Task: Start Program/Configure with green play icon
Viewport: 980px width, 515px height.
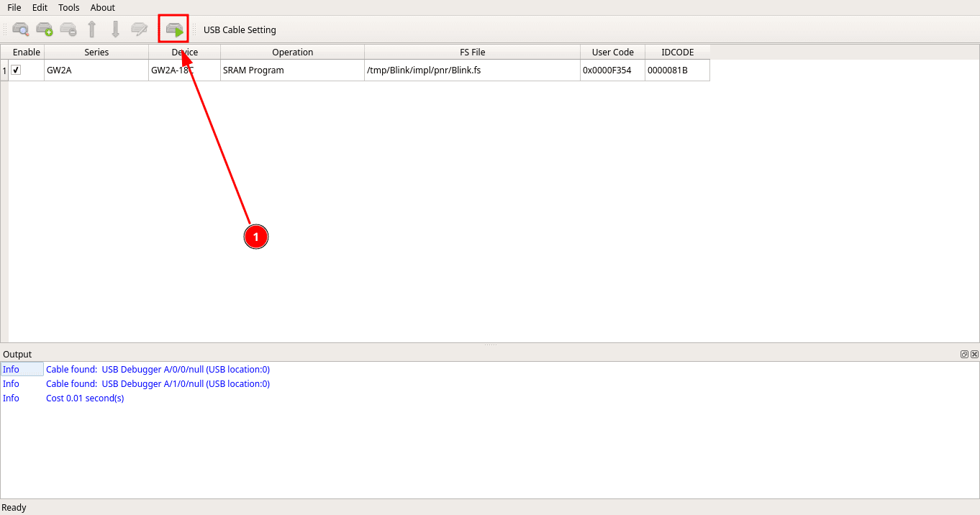Action: coord(174,29)
